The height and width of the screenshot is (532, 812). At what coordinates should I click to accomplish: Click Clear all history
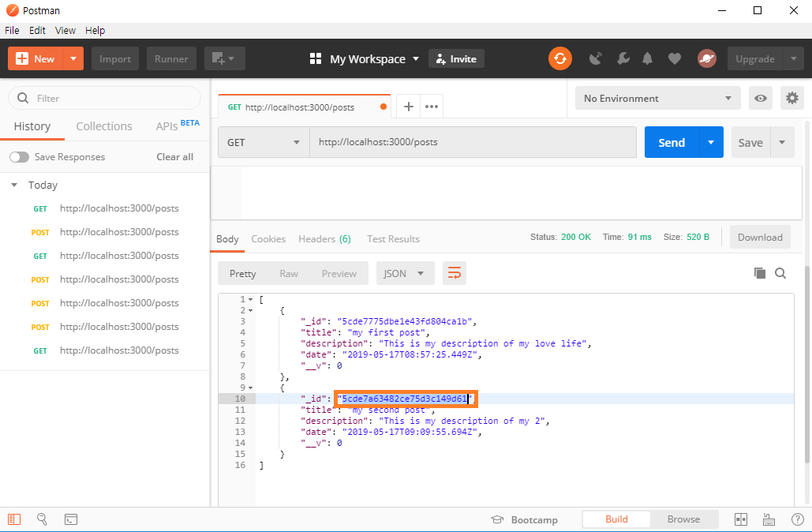tap(175, 157)
